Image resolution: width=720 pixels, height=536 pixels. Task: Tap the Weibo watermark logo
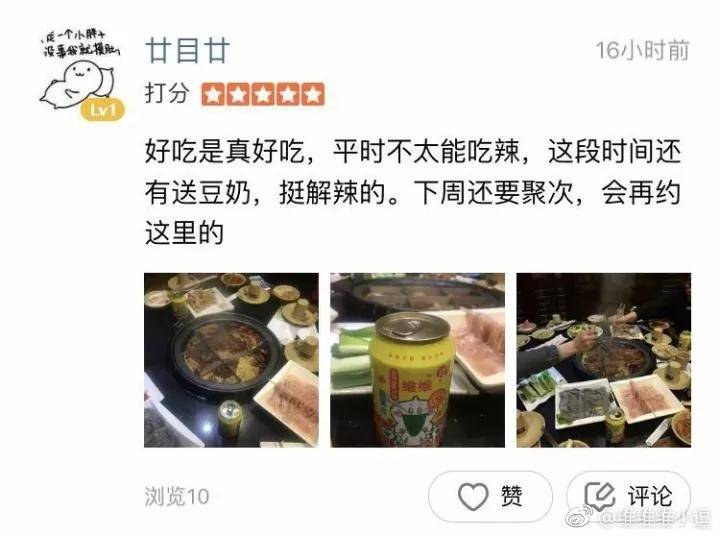580,519
